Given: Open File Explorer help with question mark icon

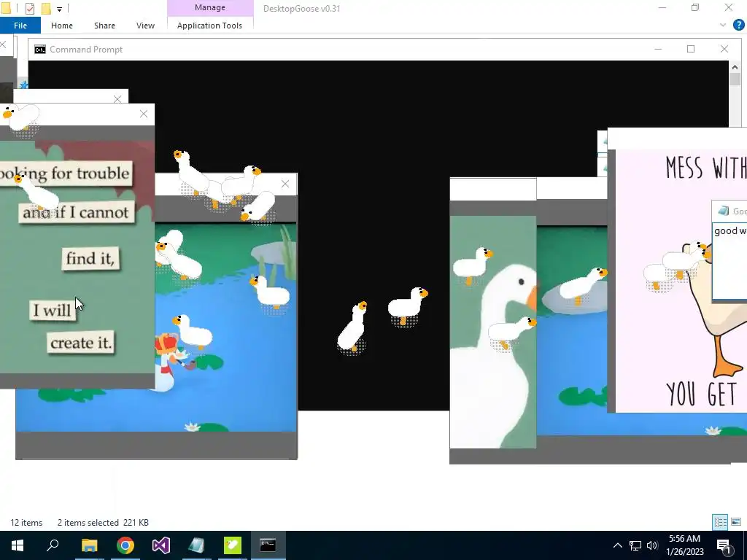Looking at the screenshot, I should [x=738, y=25].
